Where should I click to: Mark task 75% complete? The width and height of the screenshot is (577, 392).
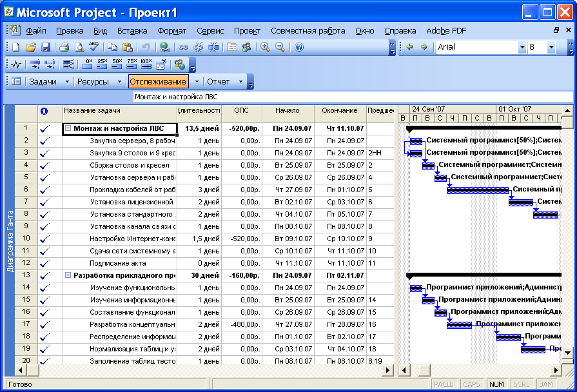132,64
